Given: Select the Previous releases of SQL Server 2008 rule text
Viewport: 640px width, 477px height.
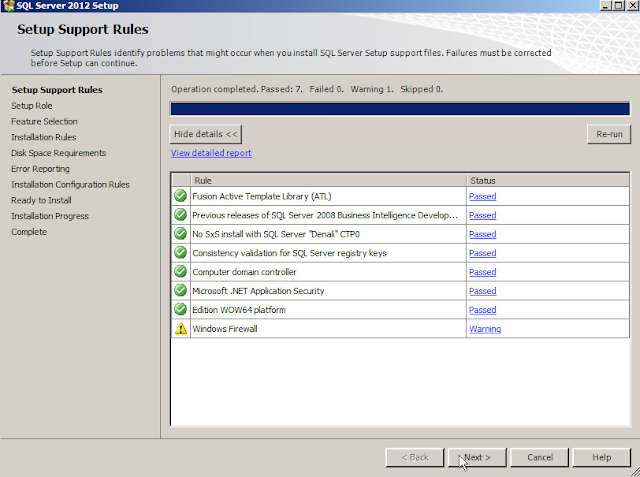Looking at the screenshot, I should click(x=325, y=215).
